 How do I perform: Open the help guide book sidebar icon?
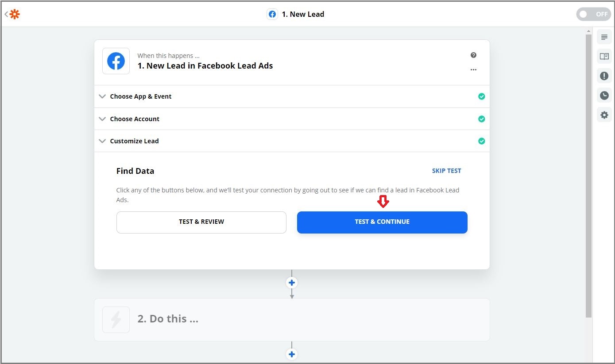(x=604, y=56)
